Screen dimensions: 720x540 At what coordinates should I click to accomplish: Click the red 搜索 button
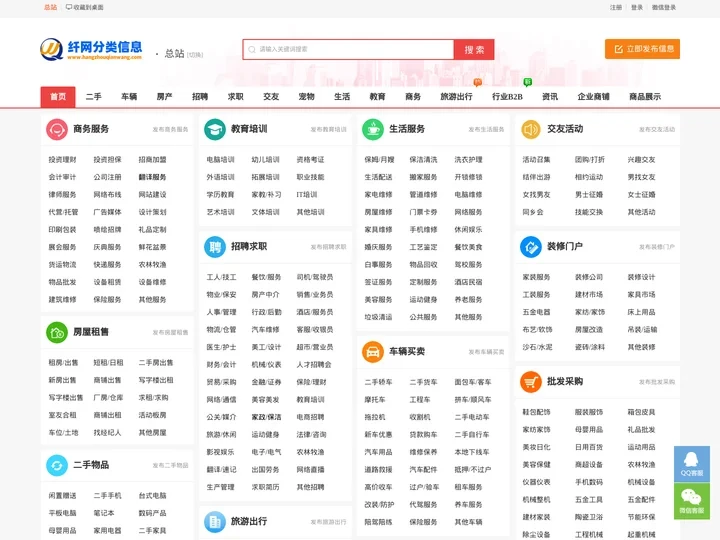(x=474, y=50)
